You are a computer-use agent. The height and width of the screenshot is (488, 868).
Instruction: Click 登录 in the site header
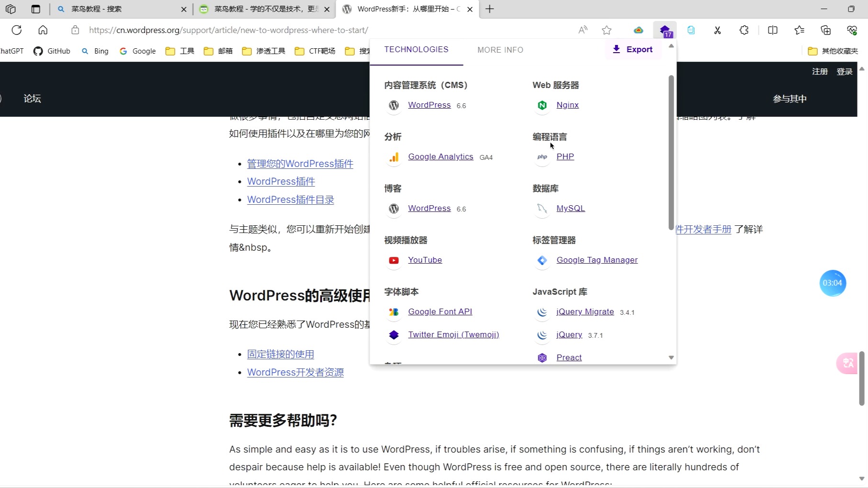(845, 71)
